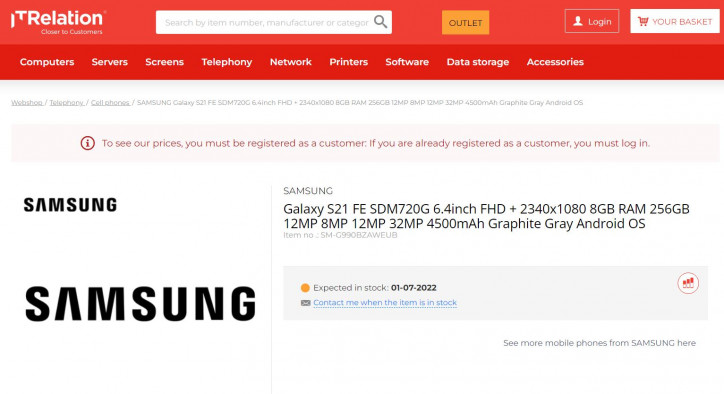Click the ITRelation logo

click(58, 22)
